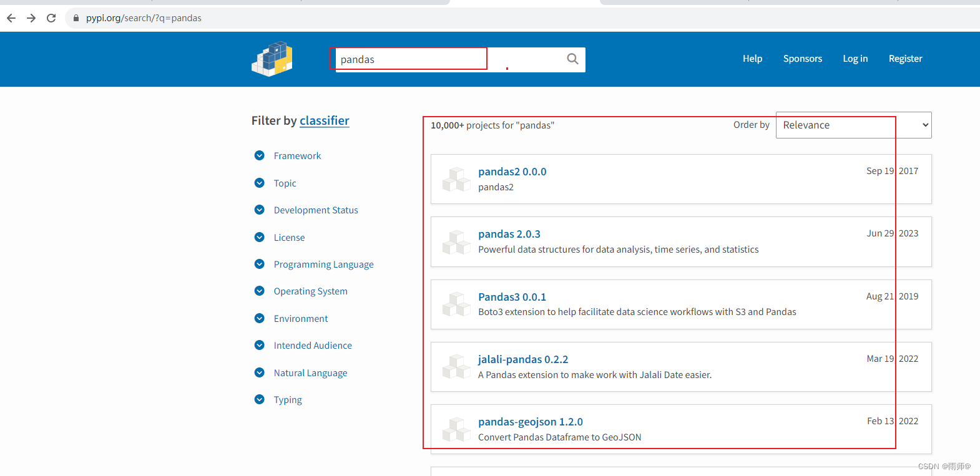Viewport: 980px width, 476px height.
Task: Click the package icon for pandas 2.0.3
Action: (x=456, y=242)
